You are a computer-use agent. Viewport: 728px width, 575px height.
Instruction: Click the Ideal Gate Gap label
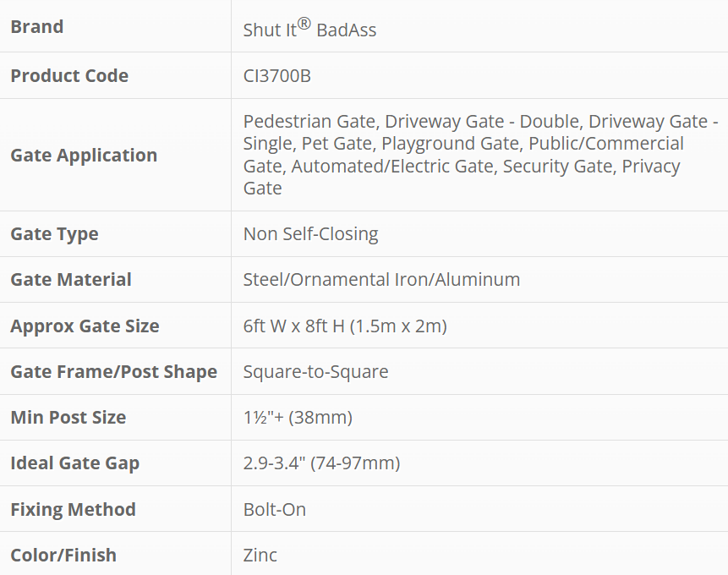(x=75, y=463)
